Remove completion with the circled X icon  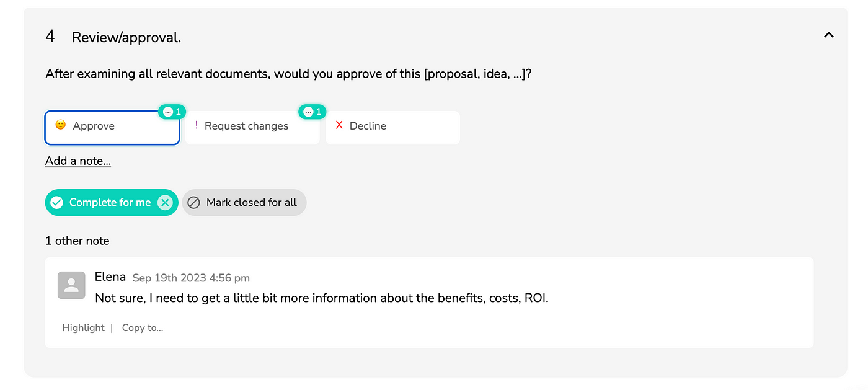(x=164, y=203)
